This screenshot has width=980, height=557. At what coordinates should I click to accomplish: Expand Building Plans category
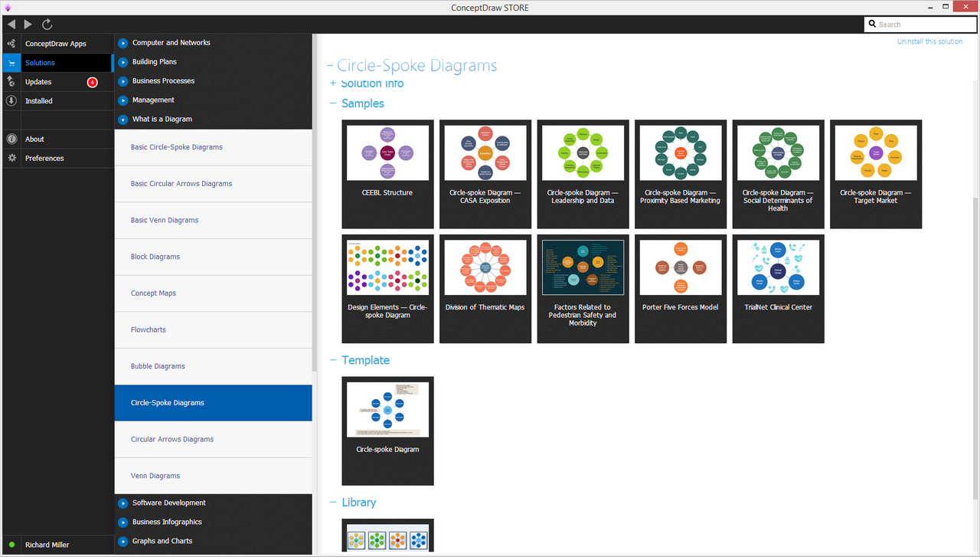tap(122, 62)
